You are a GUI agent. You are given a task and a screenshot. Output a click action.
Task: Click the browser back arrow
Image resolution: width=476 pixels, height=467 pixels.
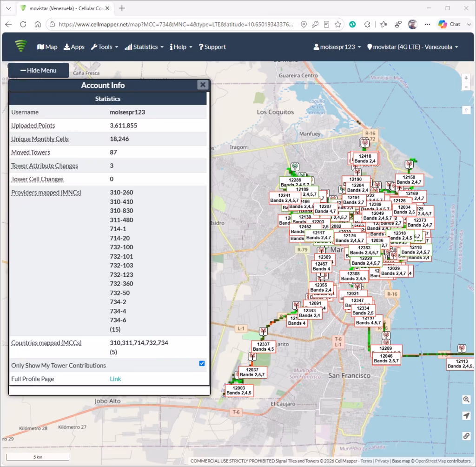point(8,24)
